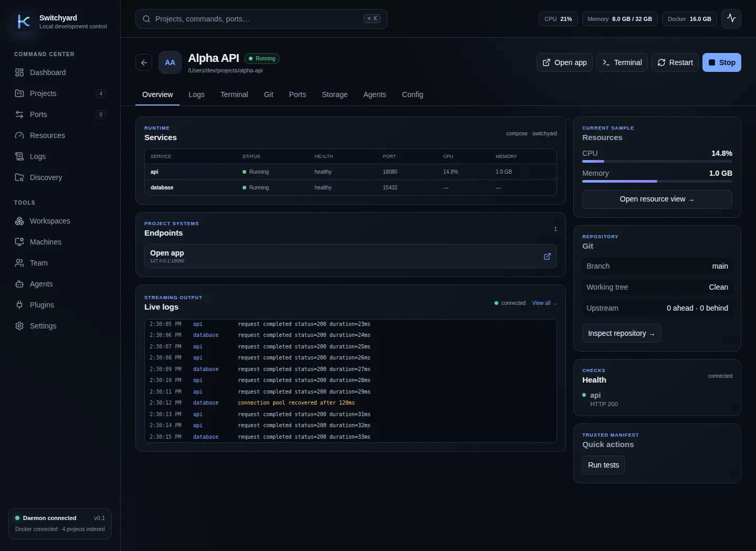Focus the Projects, commands, ports search field

[261, 19]
